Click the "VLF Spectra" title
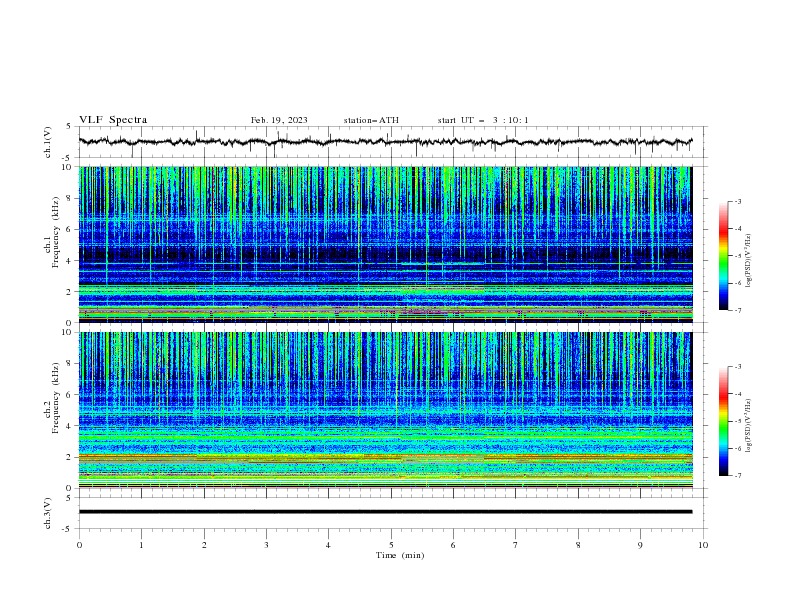The image size is (792, 612). [113, 120]
